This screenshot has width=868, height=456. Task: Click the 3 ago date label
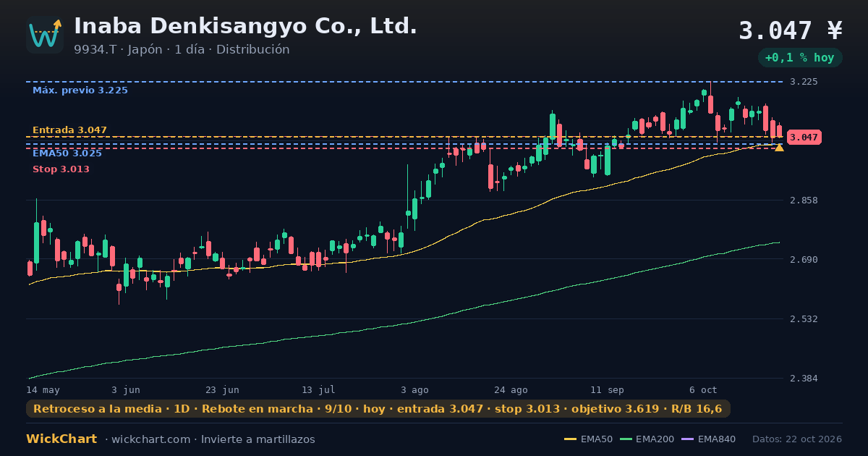coord(414,389)
